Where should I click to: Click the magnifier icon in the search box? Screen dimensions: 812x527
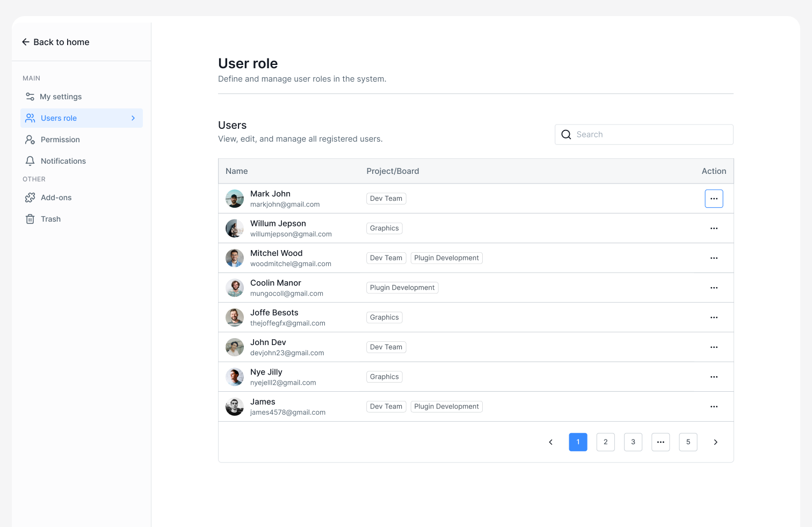click(x=566, y=134)
